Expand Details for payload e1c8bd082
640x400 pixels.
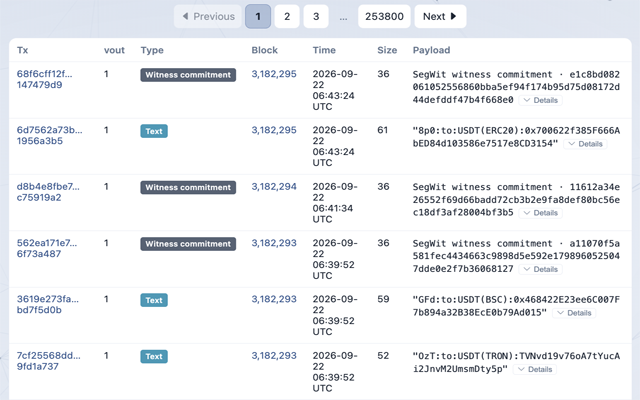click(x=540, y=100)
